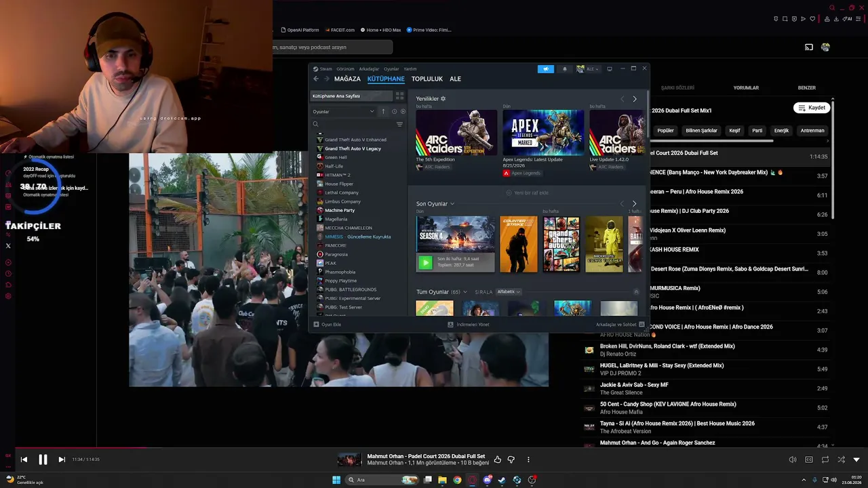Viewport: 868px width, 488px height.
Task: Collapse the Tüm Oyunlar shelf with double-chevron
Action: pos(636,291)
